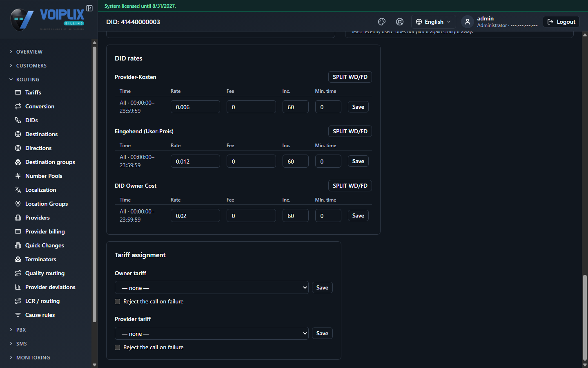Click the Directions globe icon
Viewport: 588px width, 368px height.
click(18, 148)
